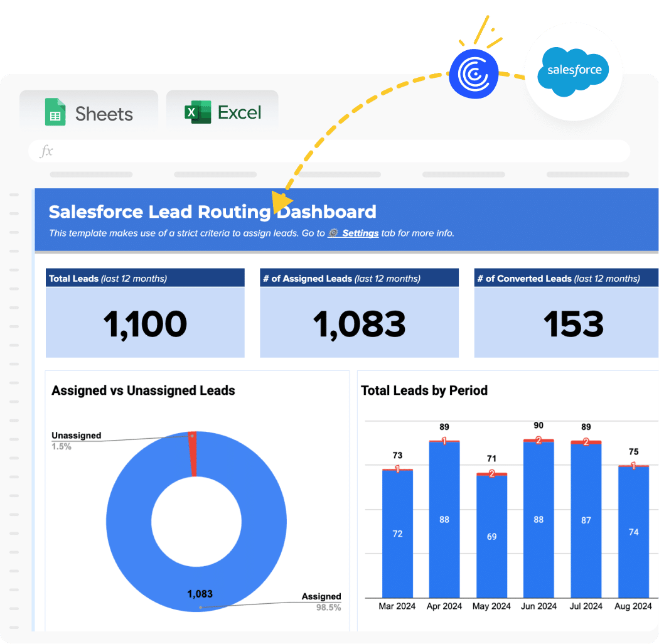This screenshot has width=659, height=644.
Task: Click the Jun 2024 blue bar
Action: 538,520
